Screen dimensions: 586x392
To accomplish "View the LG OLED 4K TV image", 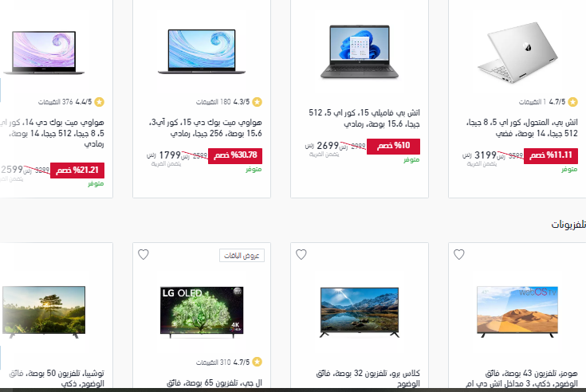I will pyautogui.click(x=202, y=312).
